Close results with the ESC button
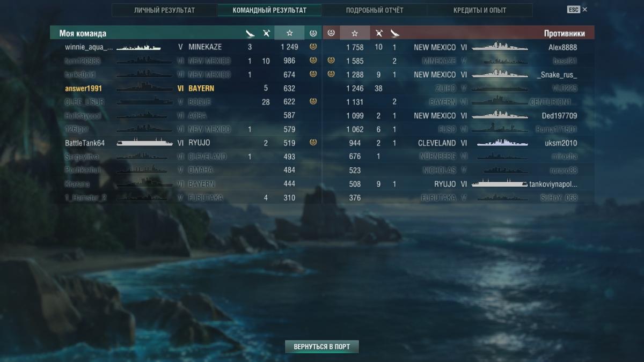This screenshot has width=644, height=362. (577, 10)
